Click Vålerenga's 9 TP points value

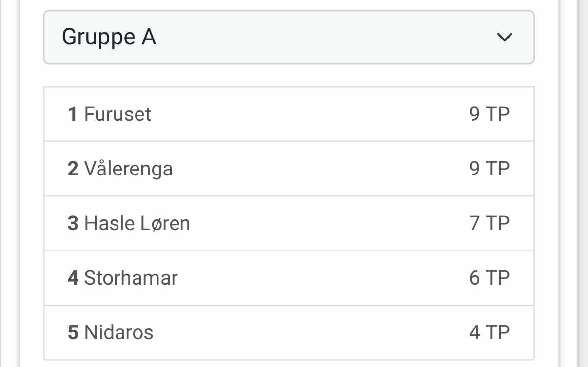coord(489,169)
